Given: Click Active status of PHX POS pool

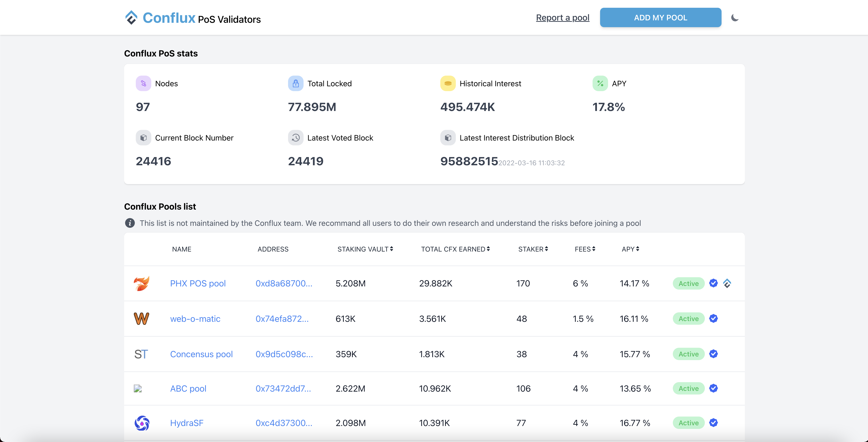Looking at the screenshot, I should click(688, 283).
